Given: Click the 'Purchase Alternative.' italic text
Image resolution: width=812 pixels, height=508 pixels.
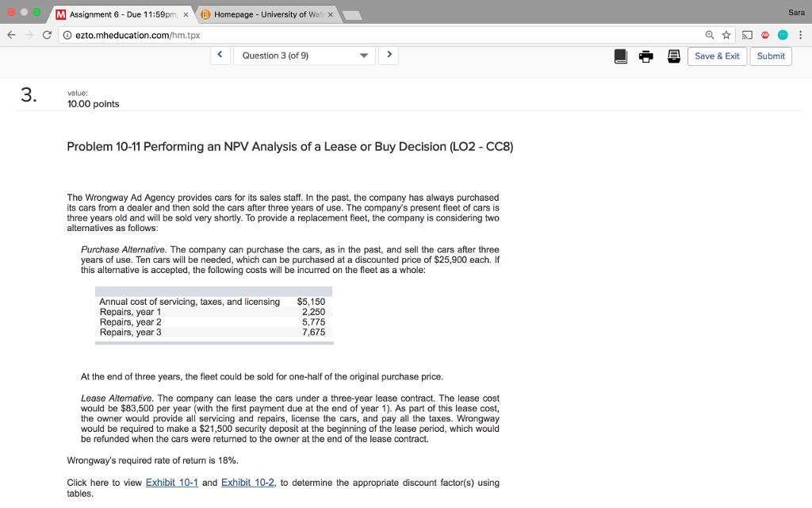Looking at the screenshot, I should 123,250.
